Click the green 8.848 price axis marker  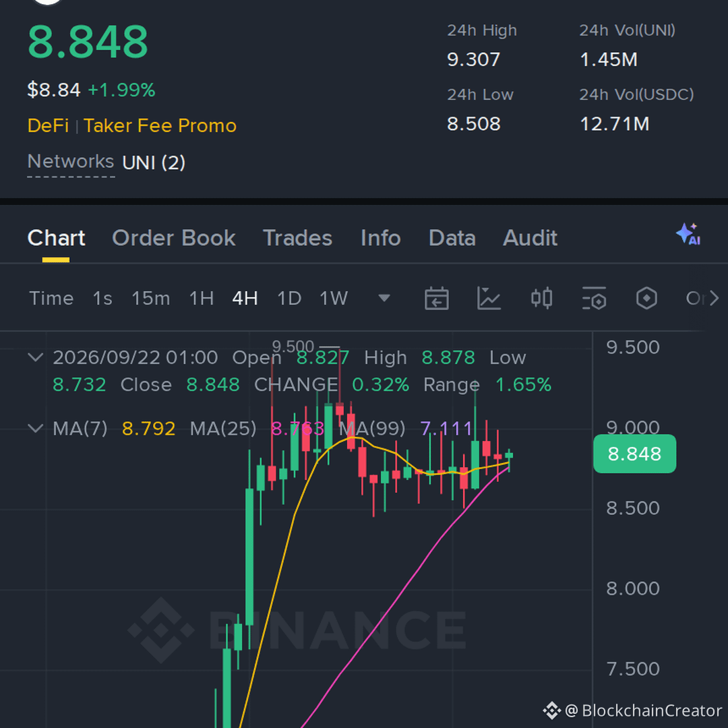(634, 454)
